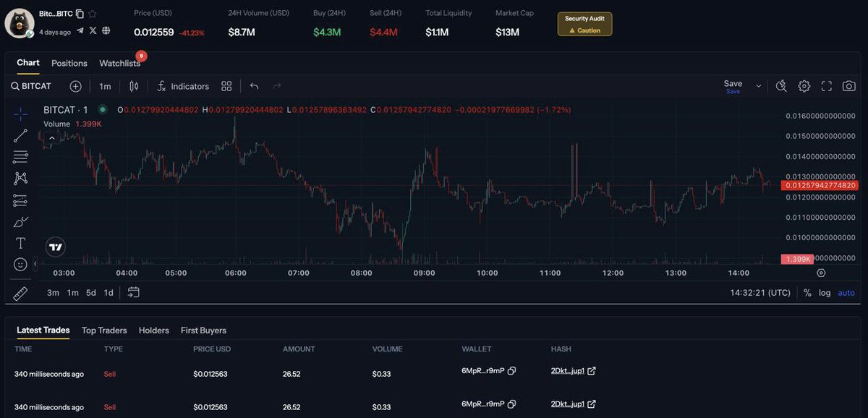
Task: Switch to the First Buyers tab
Action: pyautogui.click(x=203, y=330)
